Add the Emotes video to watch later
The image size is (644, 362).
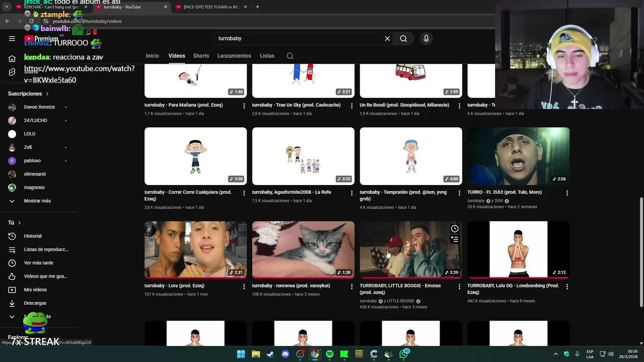pyautogui.click(x=455, y=229)
